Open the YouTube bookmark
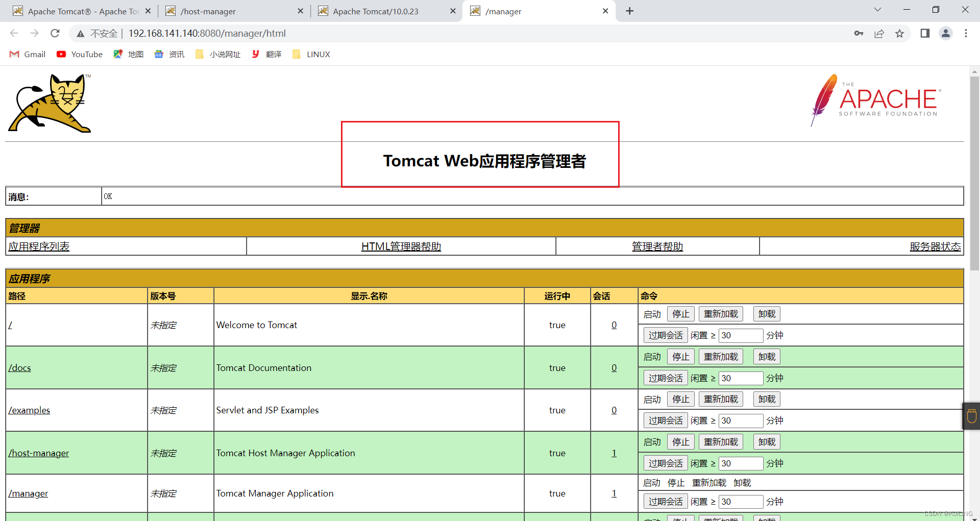The image size is (980, 521). coord(80,54)
